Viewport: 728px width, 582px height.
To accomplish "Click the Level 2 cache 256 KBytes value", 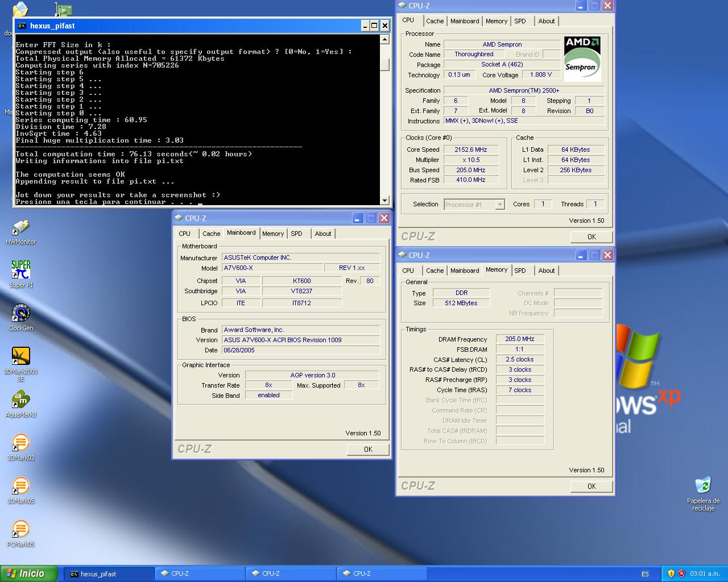I will pos(576,170).
